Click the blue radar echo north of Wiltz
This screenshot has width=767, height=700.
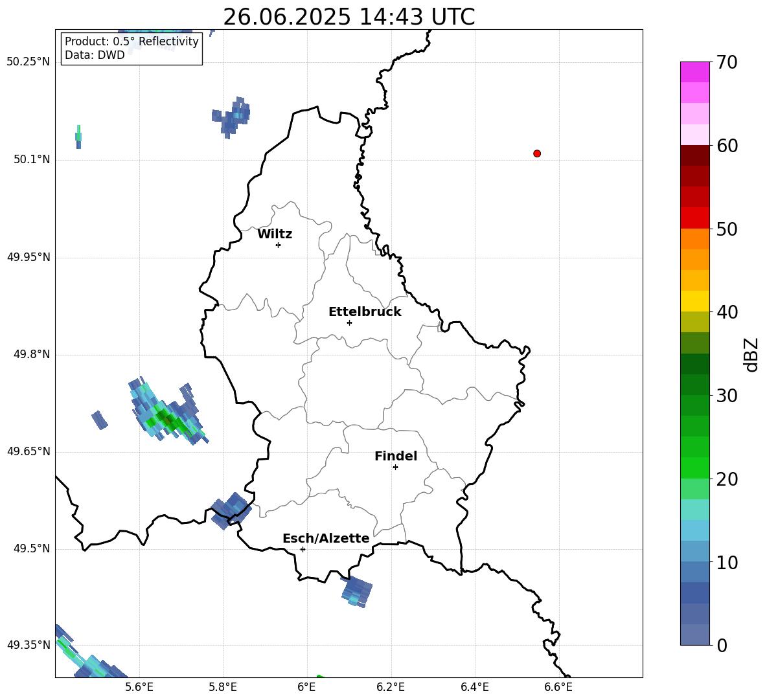231,117
